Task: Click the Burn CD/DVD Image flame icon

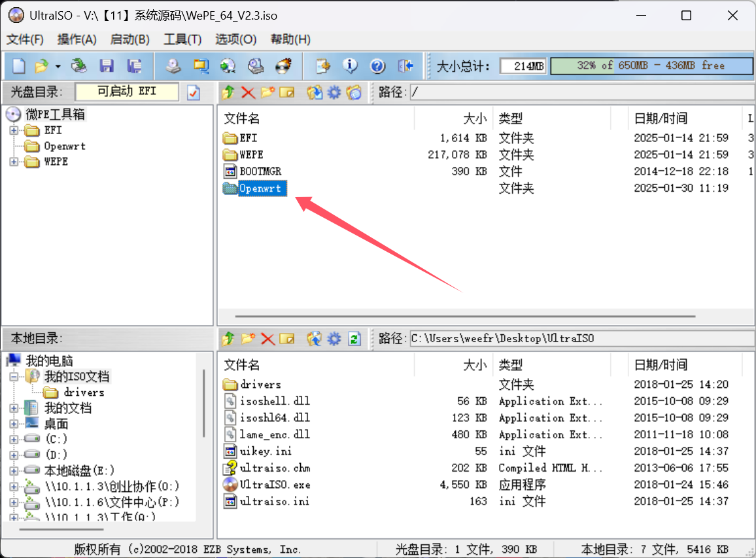Action: click(284, 65)
